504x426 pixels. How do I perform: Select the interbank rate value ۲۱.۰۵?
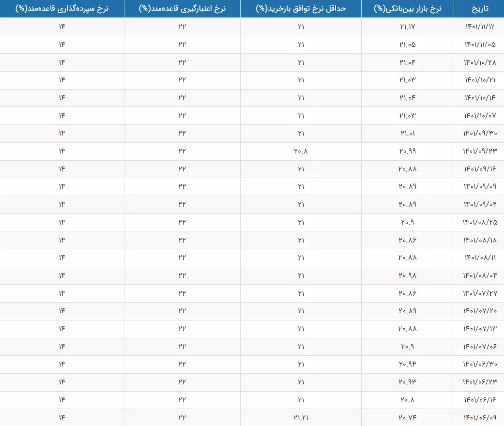(408, 45)
